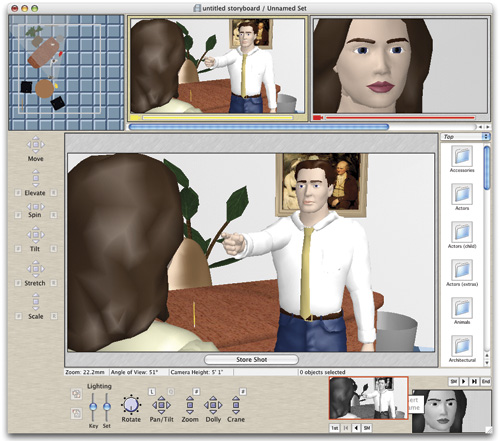Toggle the L button above Pan/Tilt
The width and height of the screenshot is (500, 441).
(152, 391)
